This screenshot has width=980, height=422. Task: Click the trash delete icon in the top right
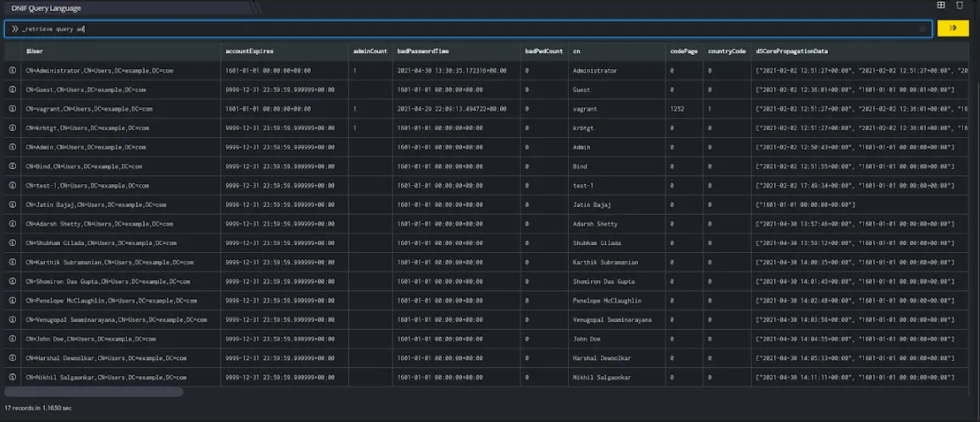coord(960,5)
